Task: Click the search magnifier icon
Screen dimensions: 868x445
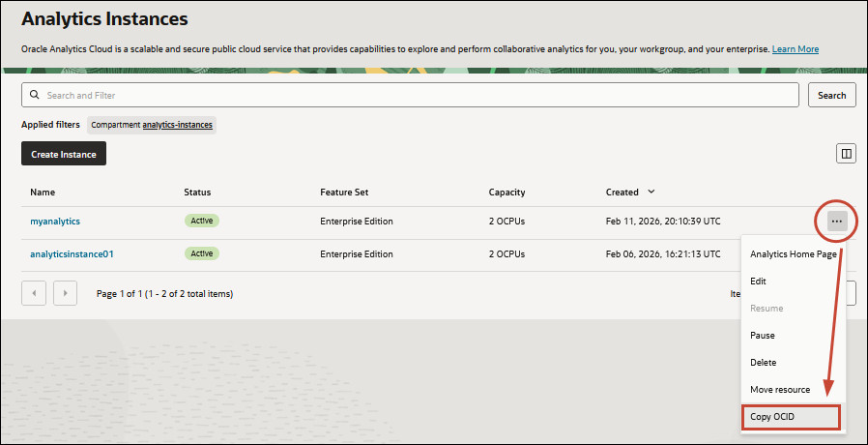Action: [35, 95]
